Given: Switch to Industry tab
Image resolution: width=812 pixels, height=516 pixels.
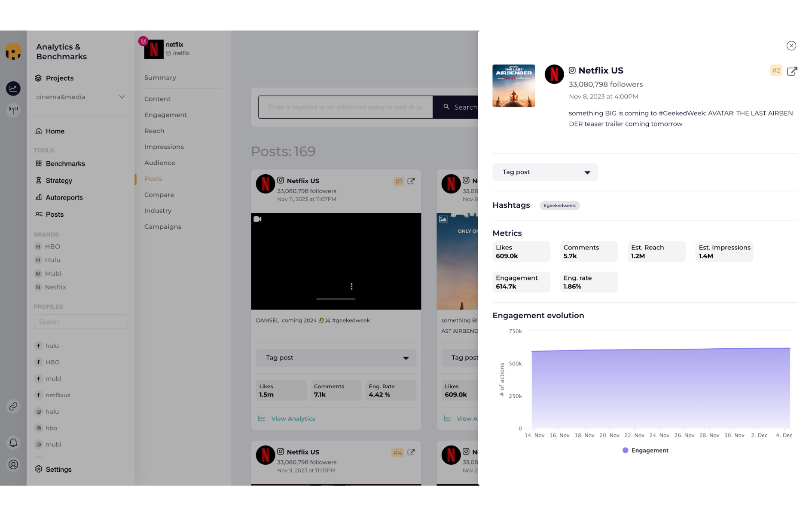Looking at the screenshot, I should click(x=158, y=211).
